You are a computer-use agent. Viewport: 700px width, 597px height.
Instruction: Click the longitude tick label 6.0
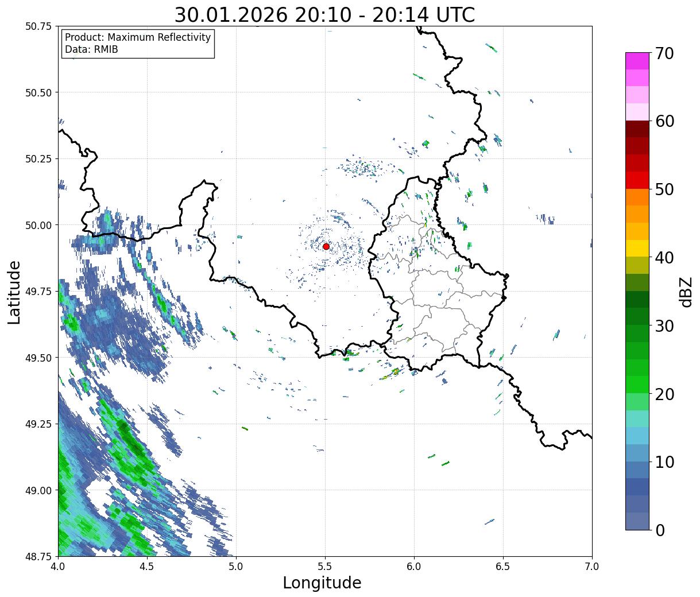click(x=414, y=566)
